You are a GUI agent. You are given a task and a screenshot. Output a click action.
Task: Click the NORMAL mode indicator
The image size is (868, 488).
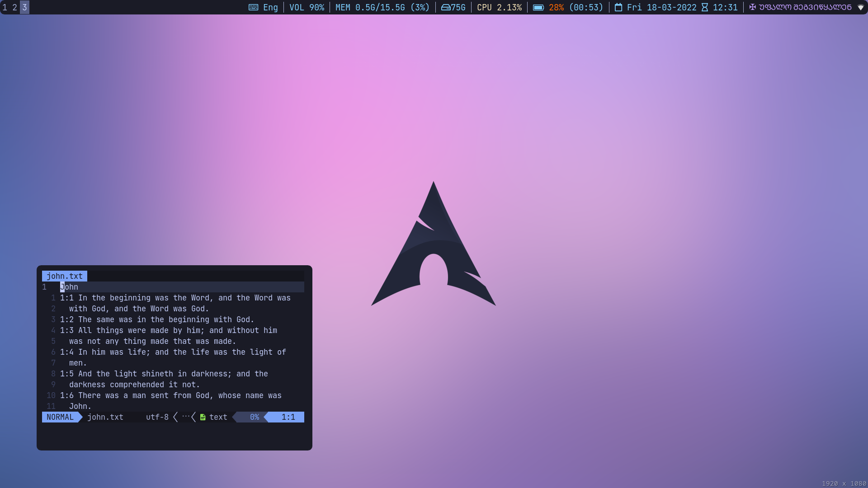point(60,417)
